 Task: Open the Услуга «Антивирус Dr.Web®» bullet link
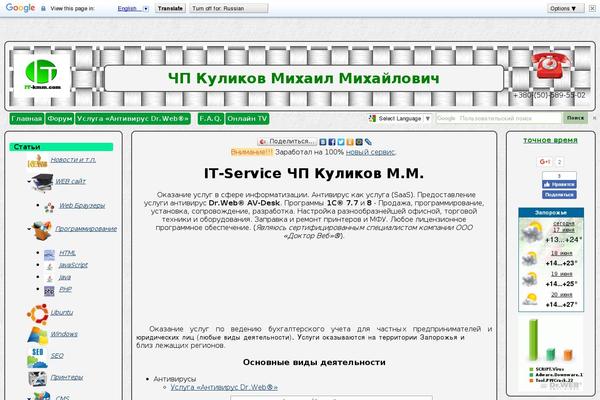[224, 387]
